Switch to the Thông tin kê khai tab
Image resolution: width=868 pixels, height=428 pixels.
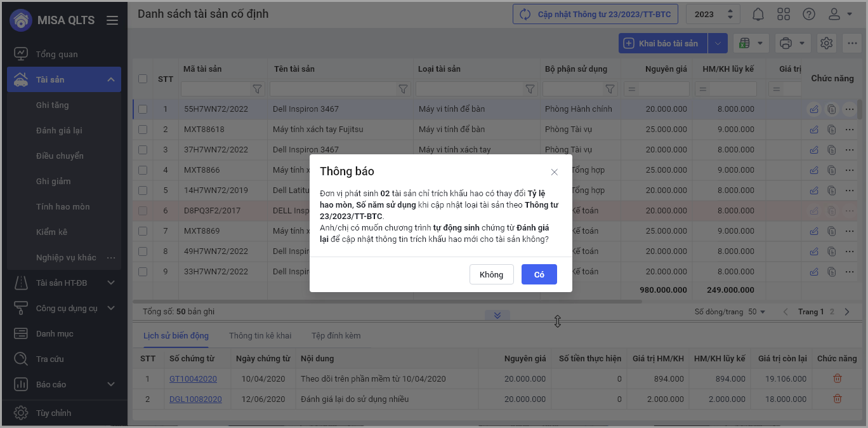260,335
